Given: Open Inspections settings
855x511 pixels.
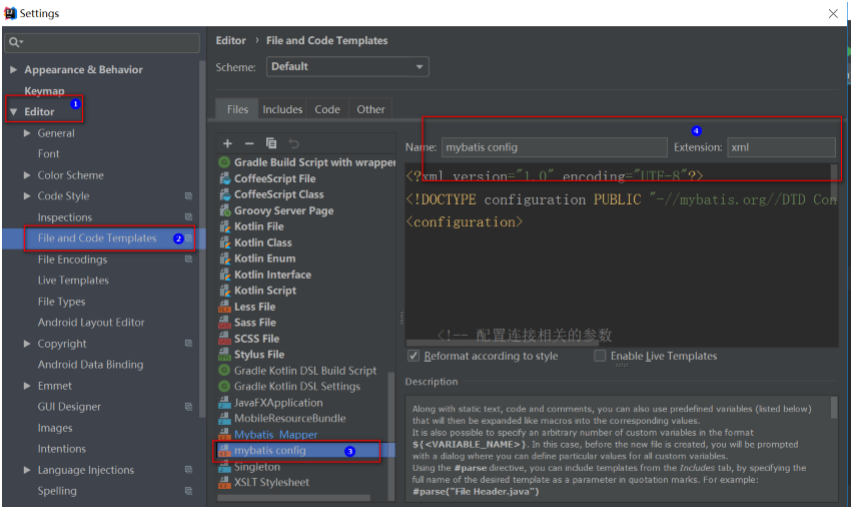Looking at the screenshot, I should tap(65, 218).
